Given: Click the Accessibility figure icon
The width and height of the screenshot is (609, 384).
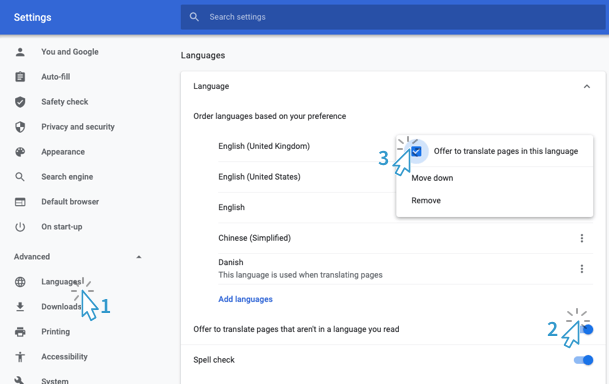Looking at the screenshot, I should [x=20, y=357].
